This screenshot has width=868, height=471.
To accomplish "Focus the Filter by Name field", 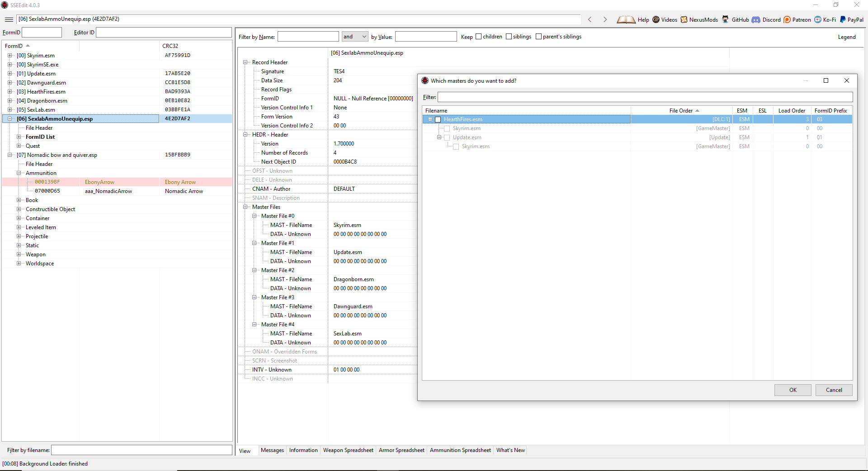I will 308,37.
